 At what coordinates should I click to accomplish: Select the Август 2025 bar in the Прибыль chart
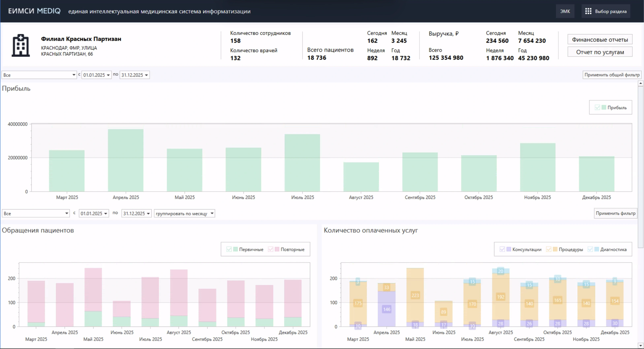pos(361,177)
